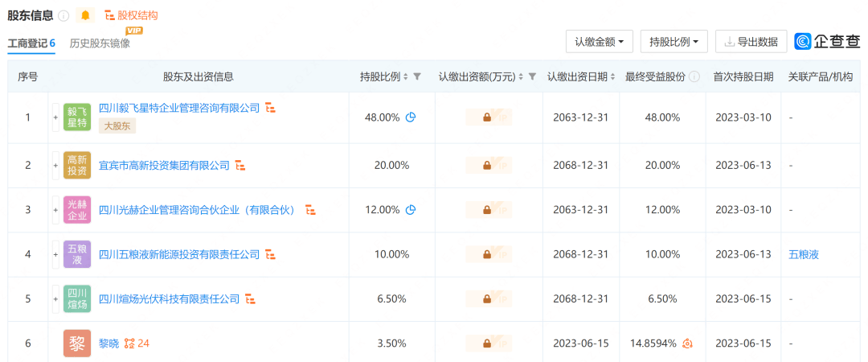Click the 光赫企业 pink logo thumbnail
This screenshot has width=868, height=362.
pyautogui.click(x=77, y=210)
